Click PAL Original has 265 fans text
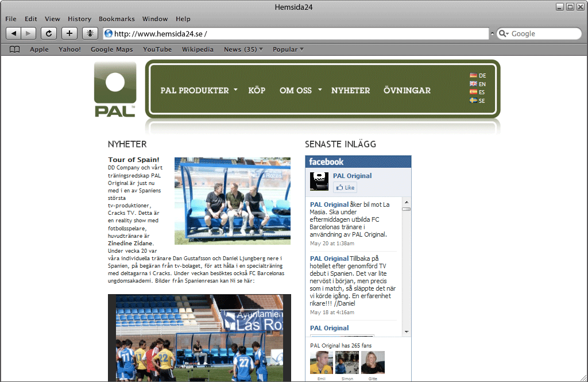This screenshot has height=382, width=588. [x=341, y=346]
